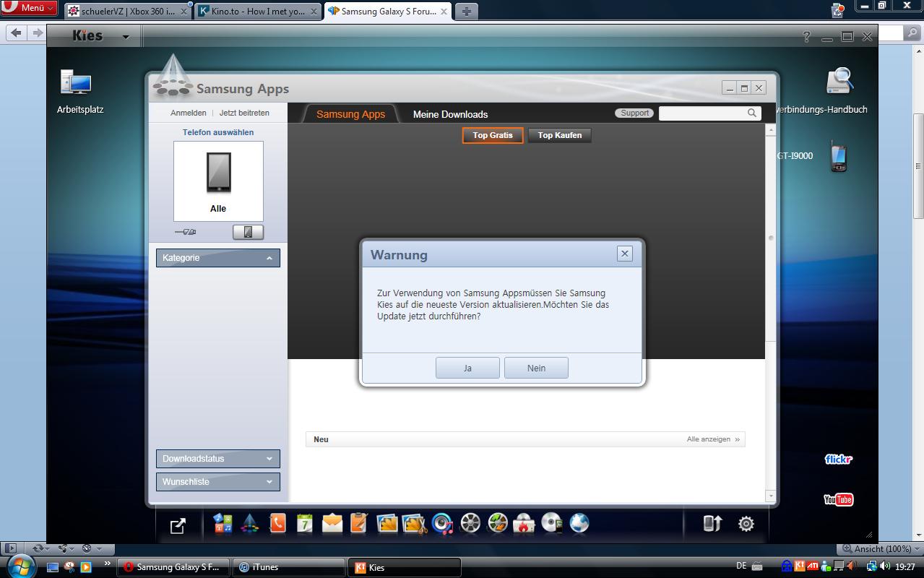Switch to Kies taskbar button
The image size is (924, 578).
(x=405, y=567)
